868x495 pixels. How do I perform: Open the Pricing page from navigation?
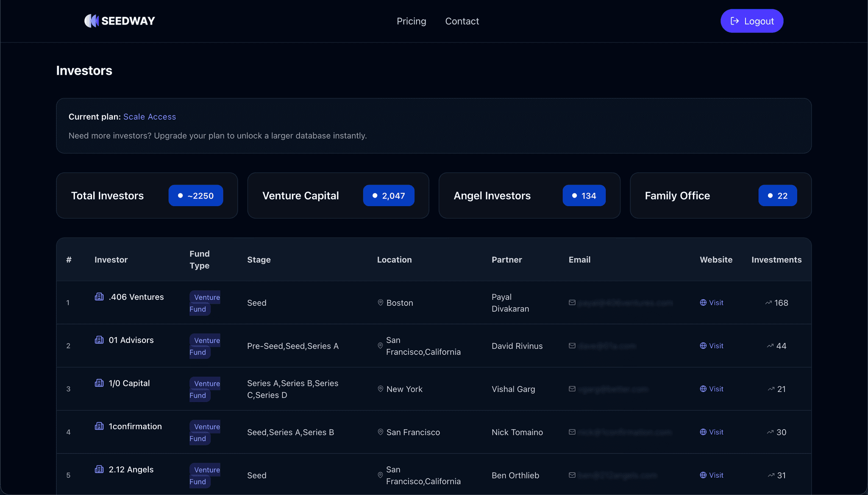coord(411,21)
